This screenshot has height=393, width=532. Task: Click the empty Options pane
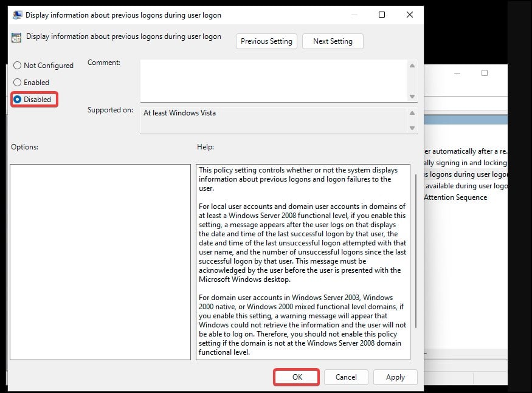click(100, 262)
